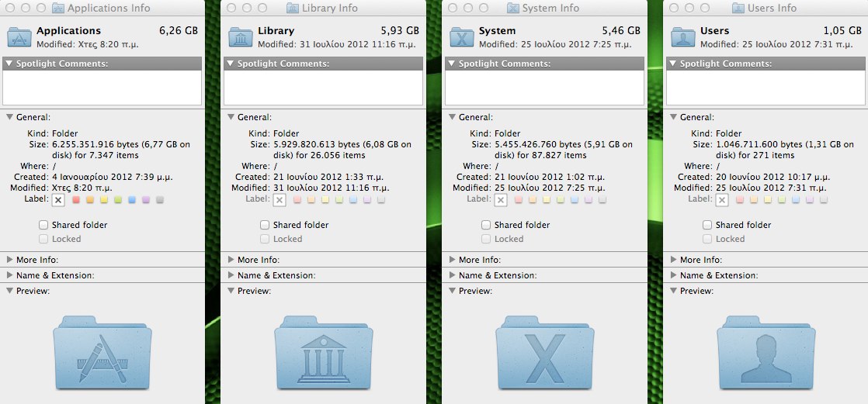This screenshot has height=404, width=868.
Task: Click the 5,93 GB size in Library Info
Action: tap(400, 31)
